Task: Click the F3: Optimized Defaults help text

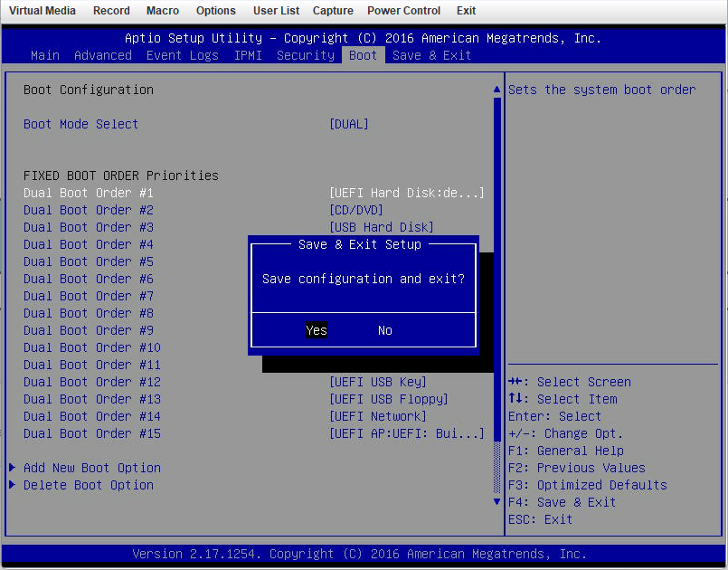Action: click(587, 485)
